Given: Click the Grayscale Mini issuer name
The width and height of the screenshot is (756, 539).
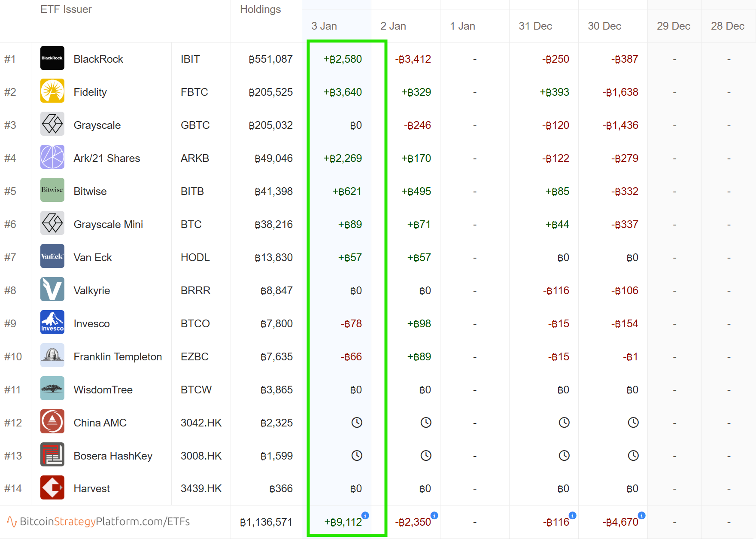Looking at the screenshot, I should coord(108,224).
